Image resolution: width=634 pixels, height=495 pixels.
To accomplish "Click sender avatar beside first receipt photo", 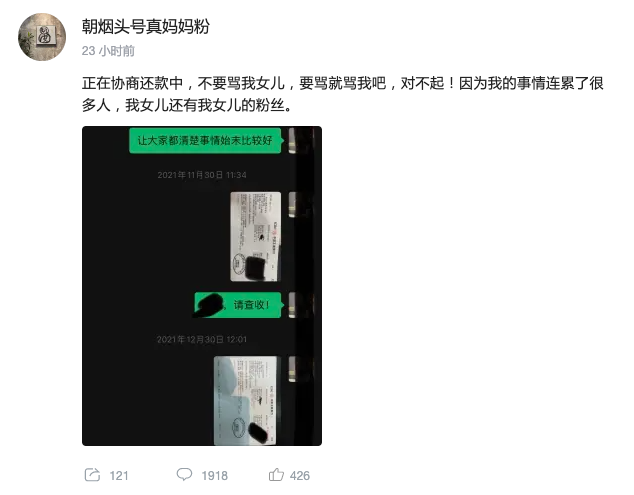I will click(293, 205).
